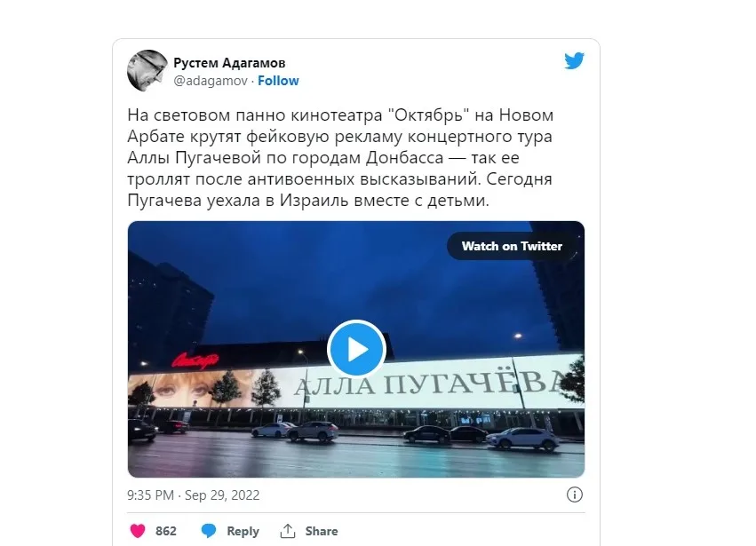Viewport: 756px width, 546px height.
Task: Open the tweet info circle icon
Action: (574, 495)
